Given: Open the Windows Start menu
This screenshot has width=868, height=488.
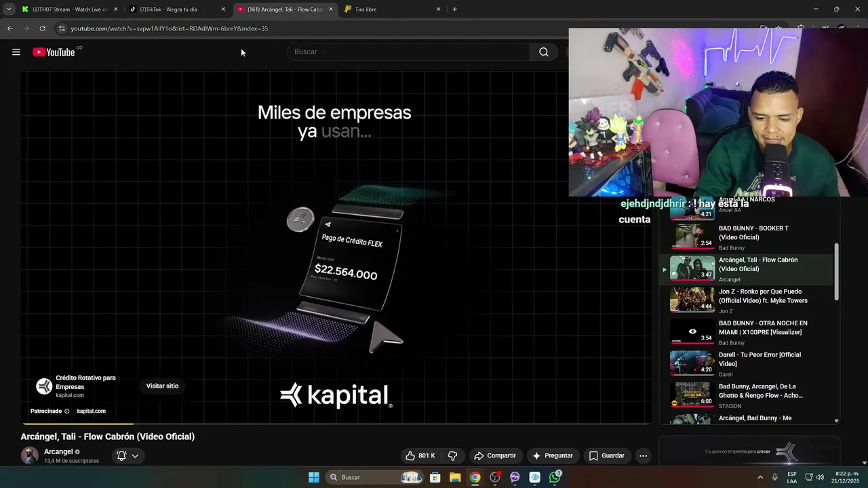Looking at the screenshot, I should pos(314,477).
